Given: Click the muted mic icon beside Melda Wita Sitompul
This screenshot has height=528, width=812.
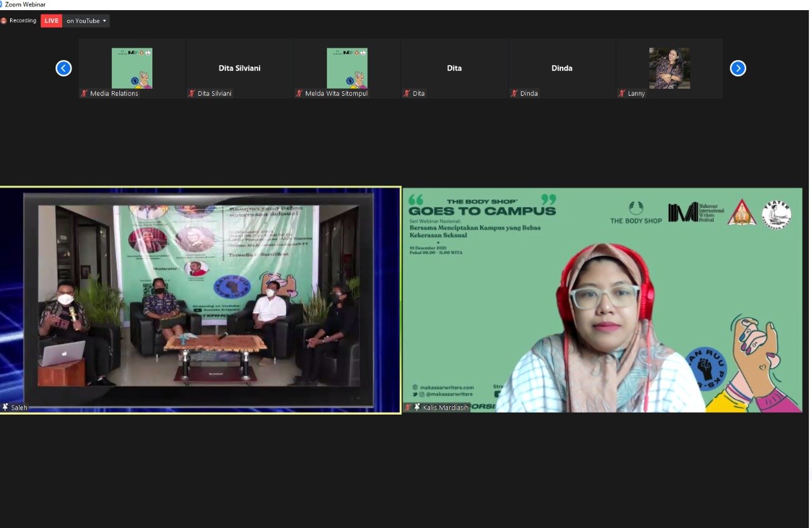Looking at the screenshot, I should [x=299, y=93].
